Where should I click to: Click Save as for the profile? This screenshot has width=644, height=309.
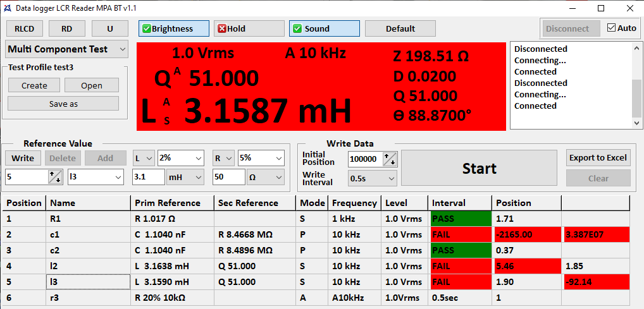pos(63,104)
